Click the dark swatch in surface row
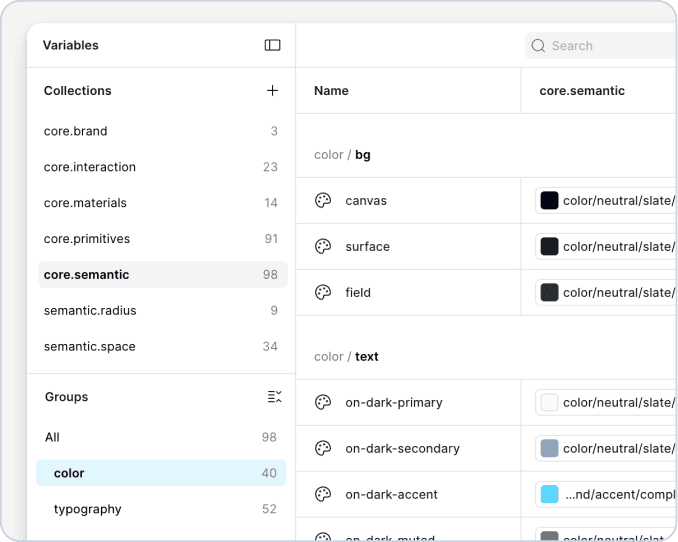Image resolution: width=678 pixels, height=542 pixels. pyautogui.click(x=549, y=247)
